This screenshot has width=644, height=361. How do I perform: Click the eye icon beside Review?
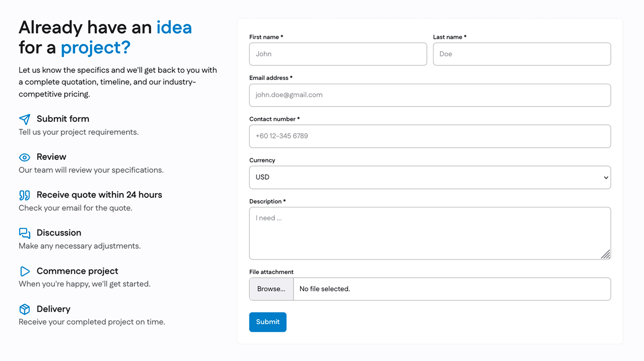click(x=25, y=157)
